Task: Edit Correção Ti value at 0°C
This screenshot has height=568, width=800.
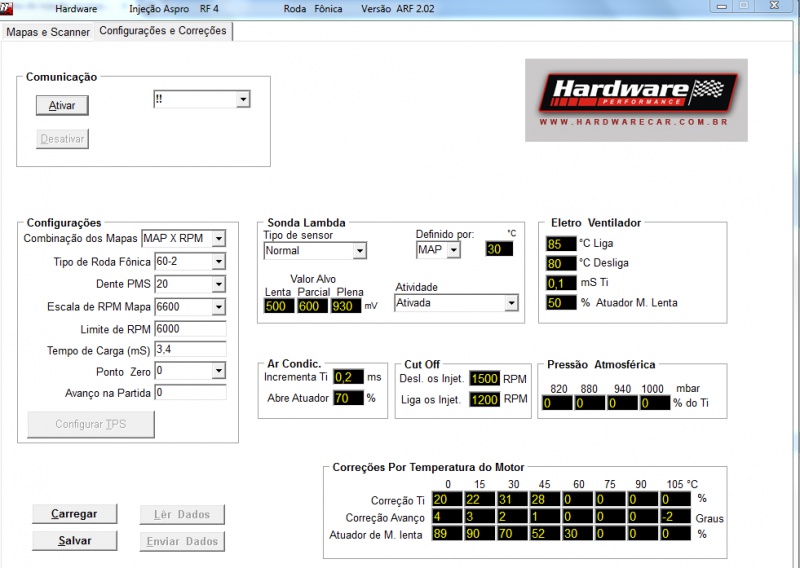Action: point(447,500)
